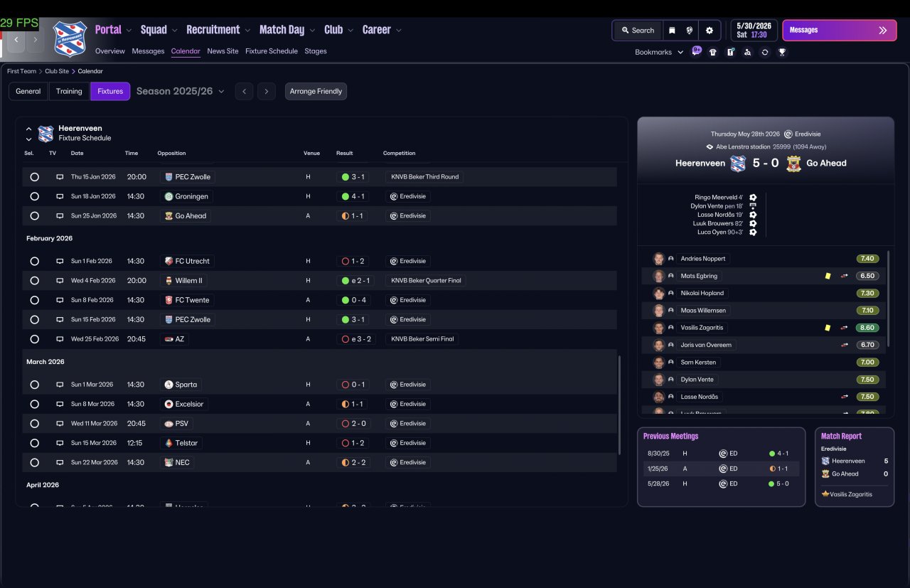Click the Eredivisie logo on the PSV row
The image size is (910, 588).
(393, 424)
